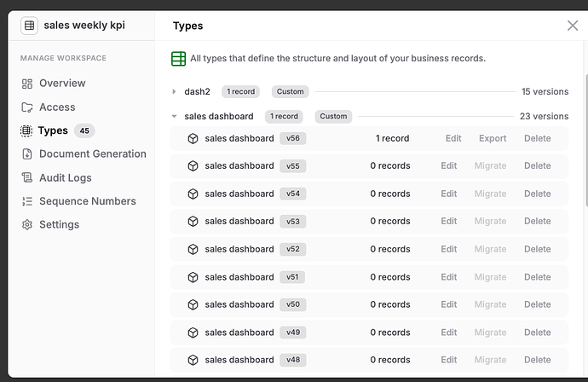588x382 pixels.
Task: Migrate sales dashboard v50
Action: pyautogui.click(x=490, y=304)
